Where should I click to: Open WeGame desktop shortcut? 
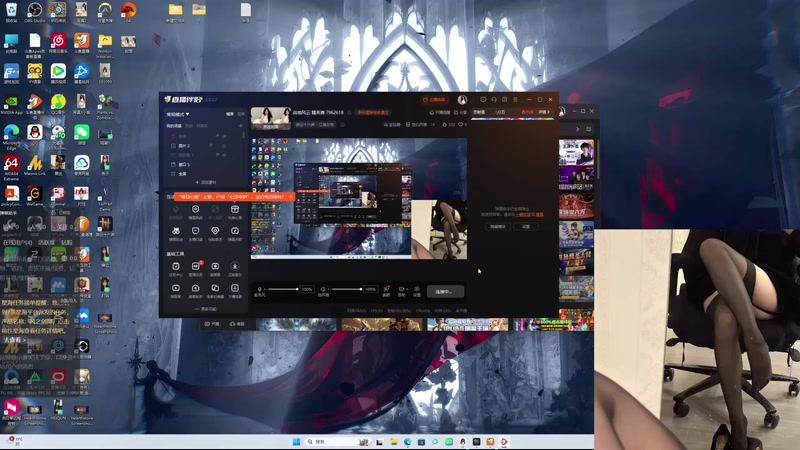click(x=35, y=196)
